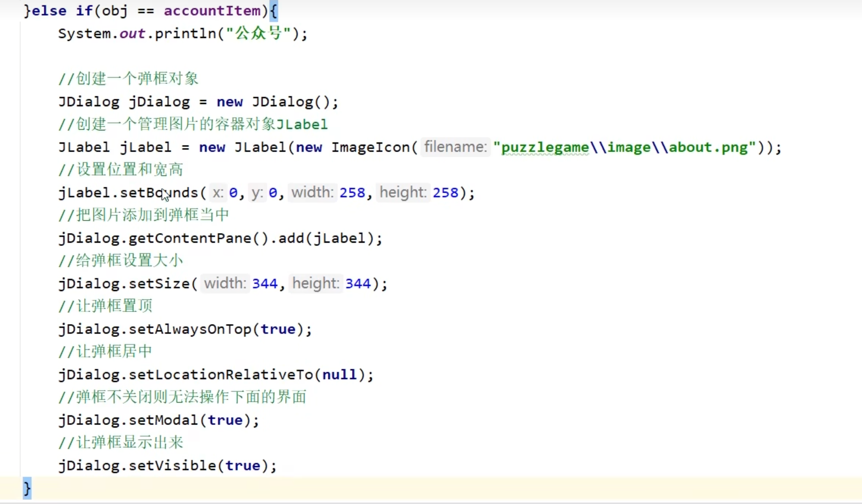This screenshot has height=504, width=862.
Task: Click the height: hint before 258
Action: point(403,193)
